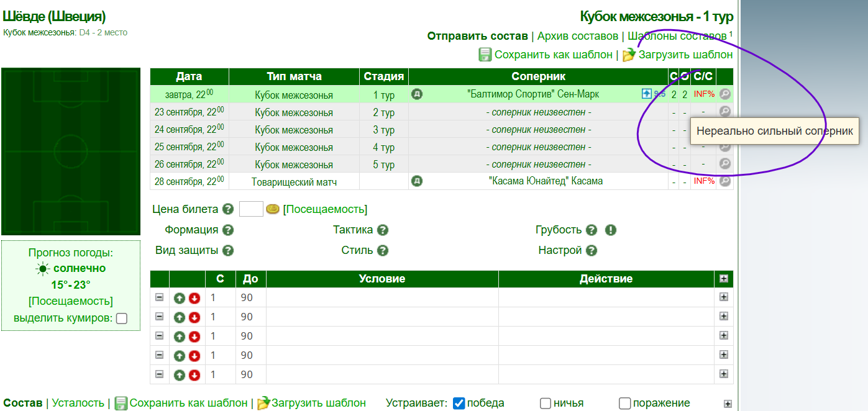Click green up arrow in second condition row

click(x=180, y=317)
